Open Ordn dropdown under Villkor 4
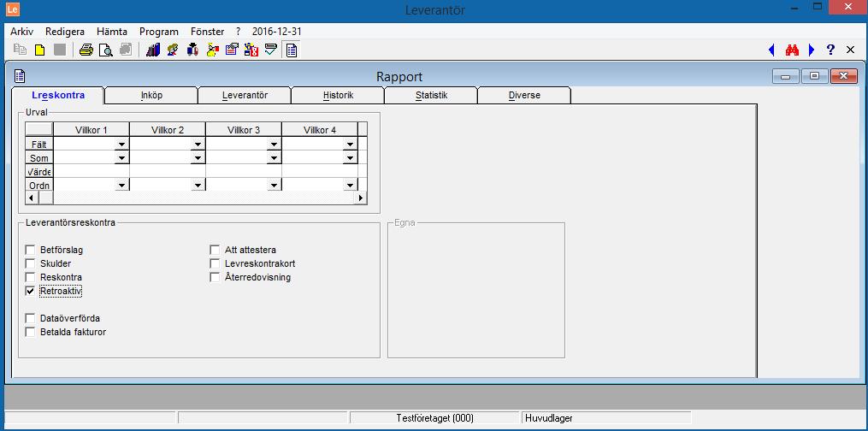868x431 pixels. [x=350, y=186]
